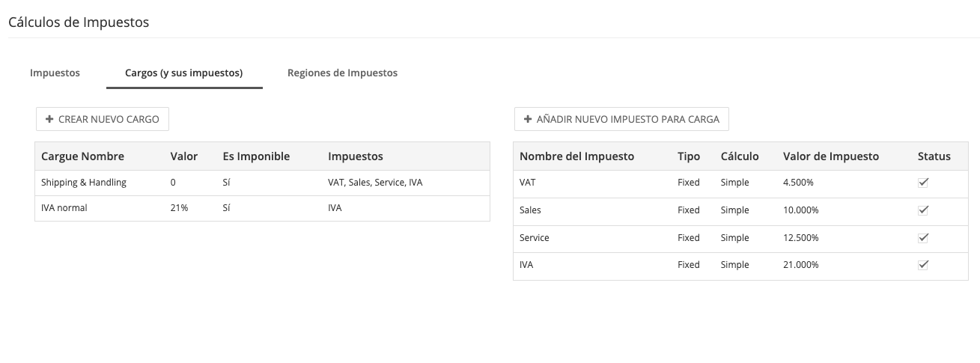Toggle the Sales status checkbox
The image size is (980, 363).
(x=923, y=210)
